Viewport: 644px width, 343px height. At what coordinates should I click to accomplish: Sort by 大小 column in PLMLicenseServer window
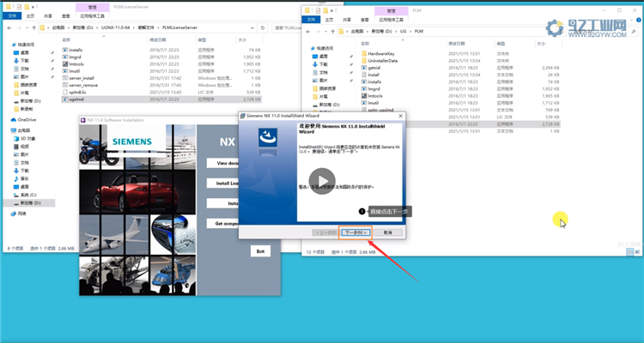pos(242,39)
